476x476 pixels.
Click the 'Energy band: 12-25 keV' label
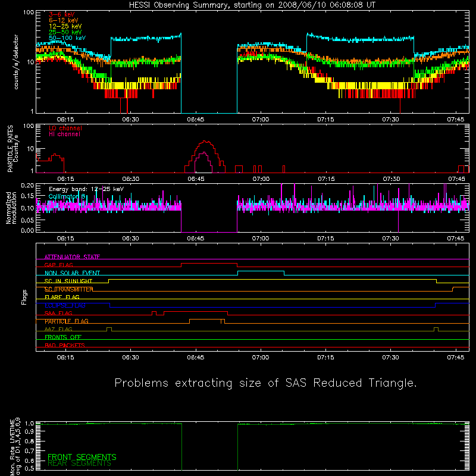tap(86, 189)
